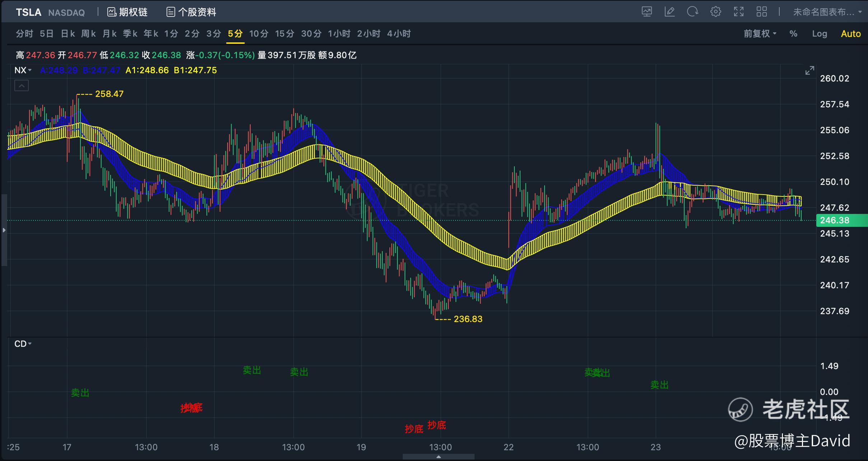
Task: Open the CD indicator dropdown
Action: [x=23, y=344]
